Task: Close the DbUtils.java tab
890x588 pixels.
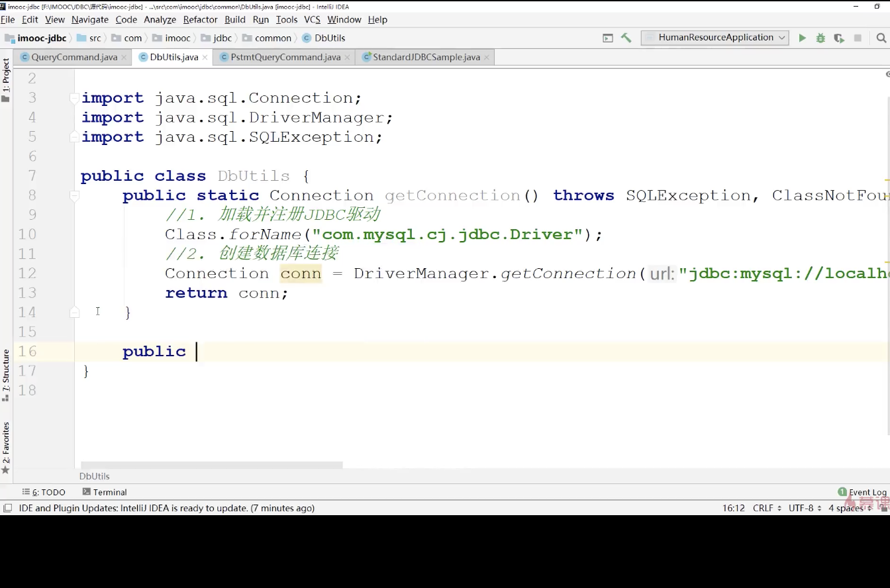Action: (205, 58)
